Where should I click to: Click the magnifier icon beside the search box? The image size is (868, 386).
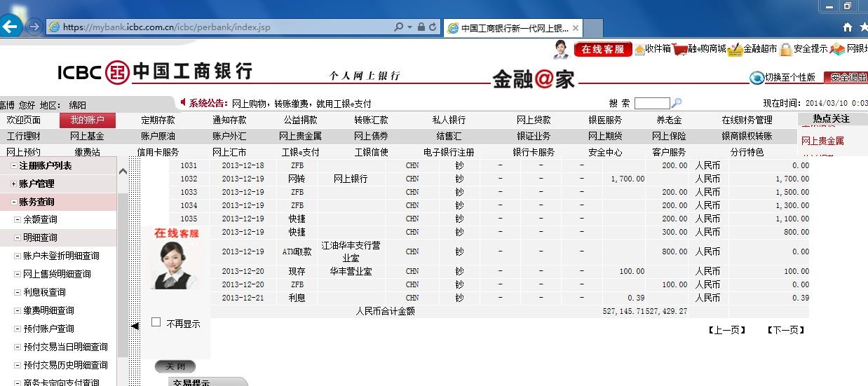point(677,104)
